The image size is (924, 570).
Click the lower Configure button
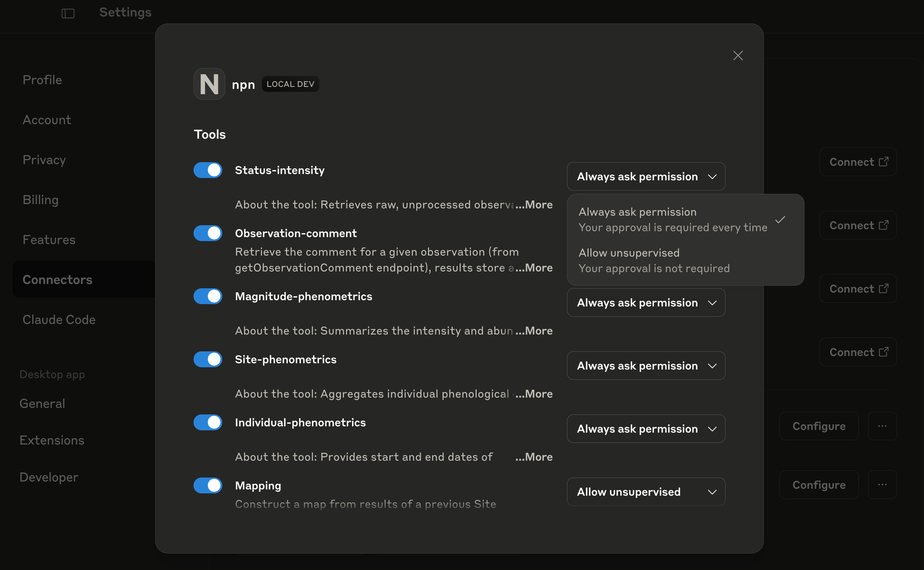(x=819, y=485)
